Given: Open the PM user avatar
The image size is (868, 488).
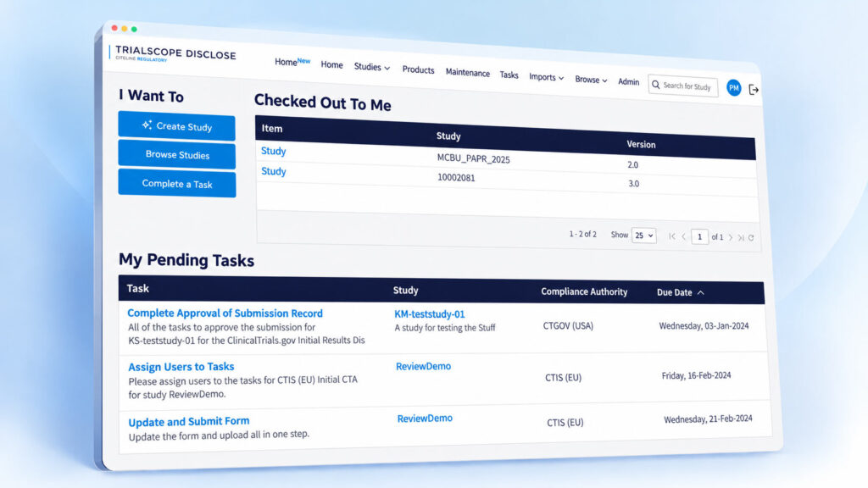Looking at the screenshot, I should pos(733,87).
